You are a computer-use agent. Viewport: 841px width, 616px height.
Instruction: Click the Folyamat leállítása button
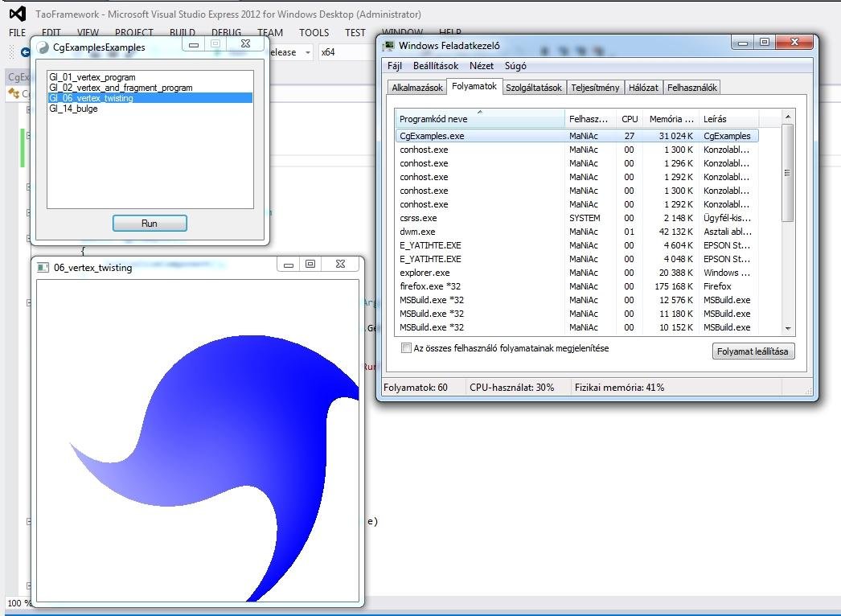[x=753, y=351]
